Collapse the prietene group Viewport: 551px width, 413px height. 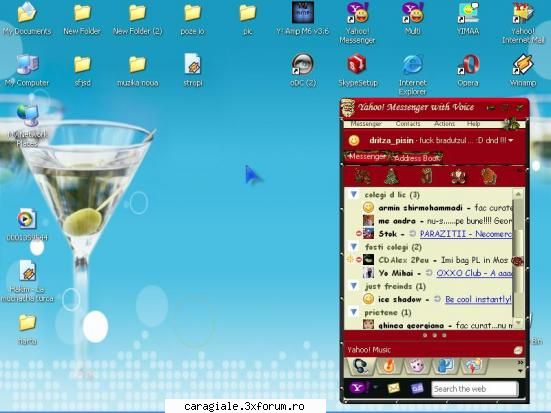point(354,312)
